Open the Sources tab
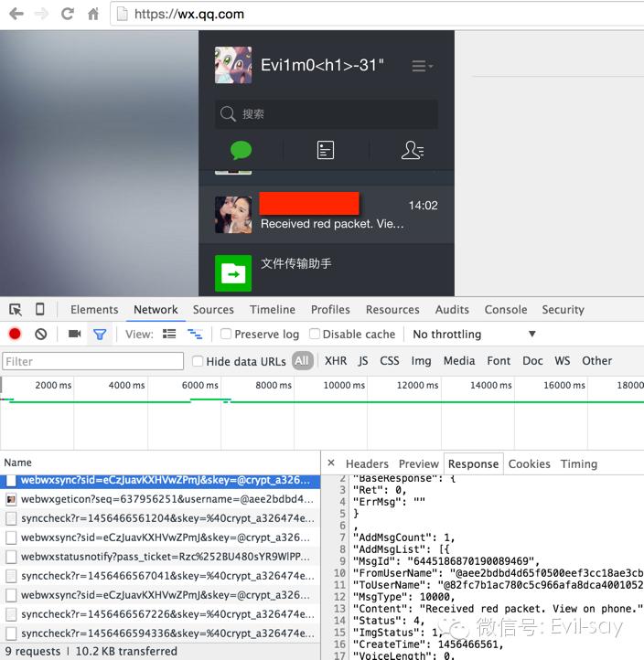This screenshot has width=644, height=660. tap(213, 310)
